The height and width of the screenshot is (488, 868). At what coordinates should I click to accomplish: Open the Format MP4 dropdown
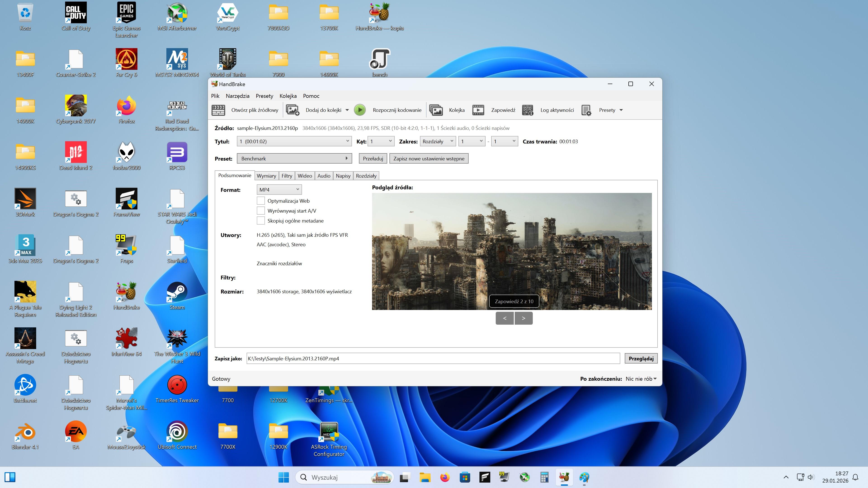tap(279, 190)
